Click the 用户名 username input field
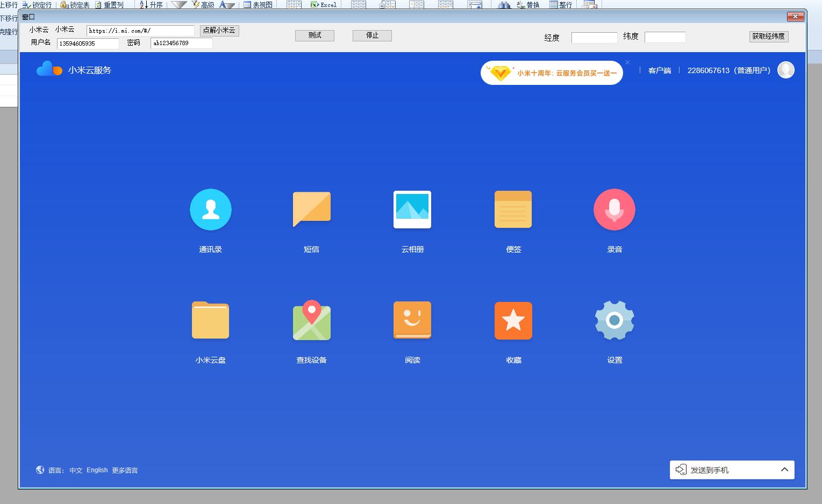The image size is (822, 504). coord(88,44)
